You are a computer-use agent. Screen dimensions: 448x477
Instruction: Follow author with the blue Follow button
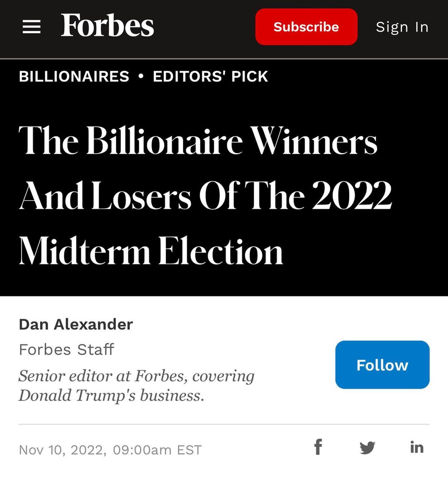click(x=382, y=365)
